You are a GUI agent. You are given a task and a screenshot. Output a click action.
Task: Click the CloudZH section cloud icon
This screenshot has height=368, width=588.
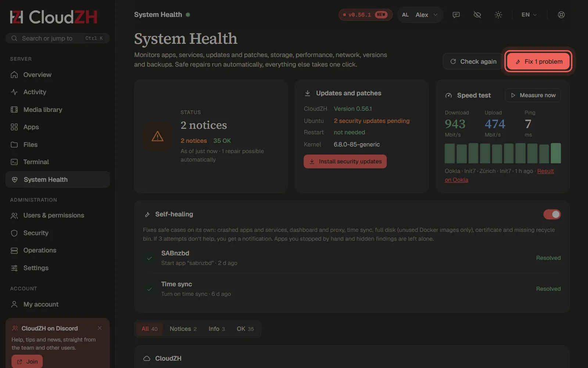point(147,358)
